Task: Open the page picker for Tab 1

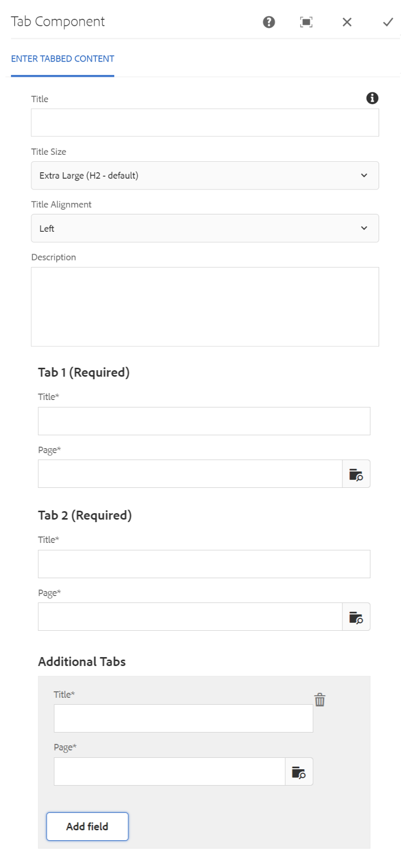Action: click(356, 473)
